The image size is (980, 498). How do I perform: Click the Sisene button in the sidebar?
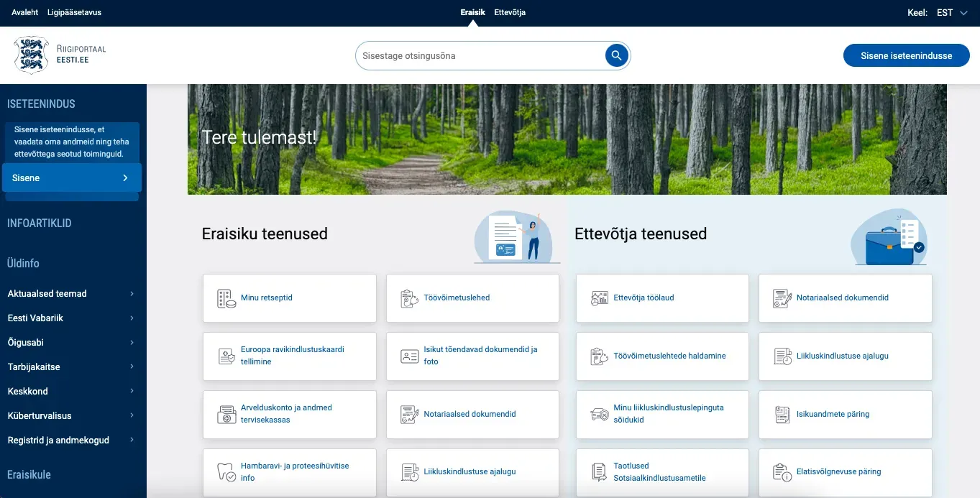pos(72,177)
